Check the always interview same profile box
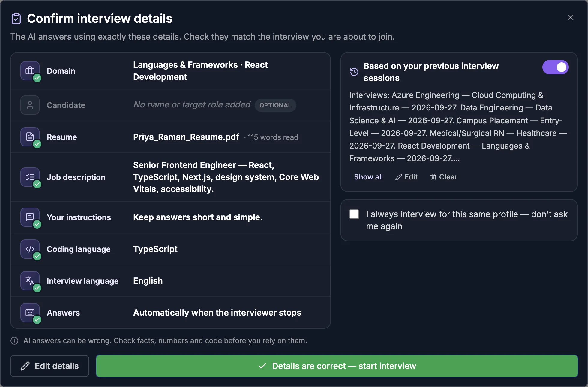 [354, 214]
